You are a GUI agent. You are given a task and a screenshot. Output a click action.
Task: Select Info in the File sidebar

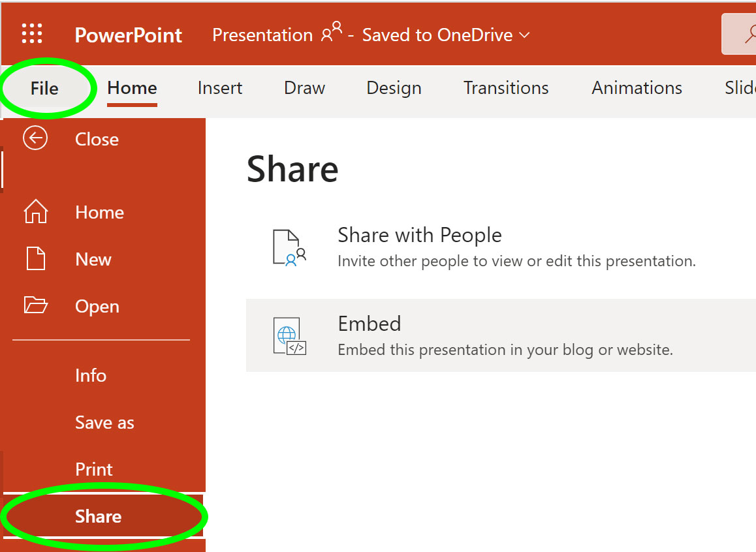(x=91, y=375)
